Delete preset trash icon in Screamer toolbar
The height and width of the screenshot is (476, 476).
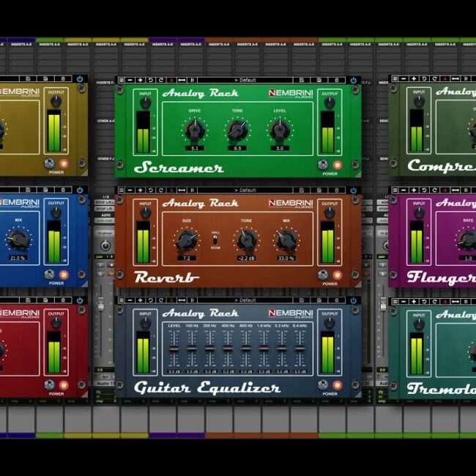[x=336, y=80]
